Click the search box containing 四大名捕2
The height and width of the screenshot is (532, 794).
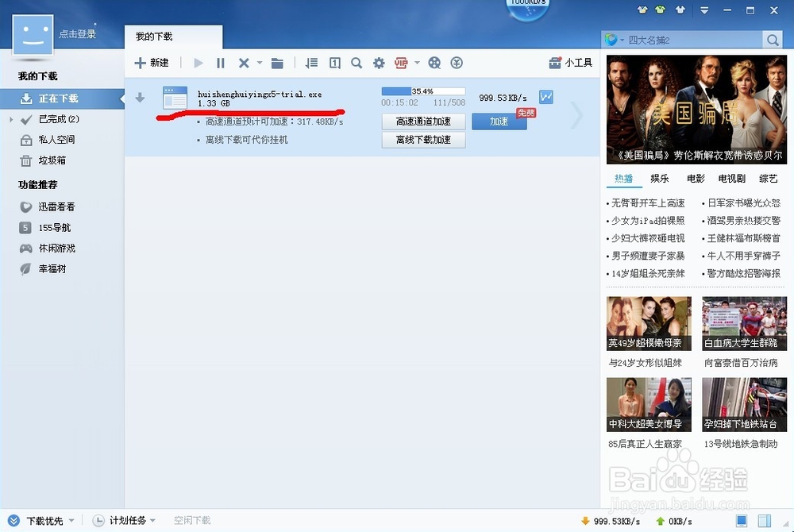click(694, 40)
